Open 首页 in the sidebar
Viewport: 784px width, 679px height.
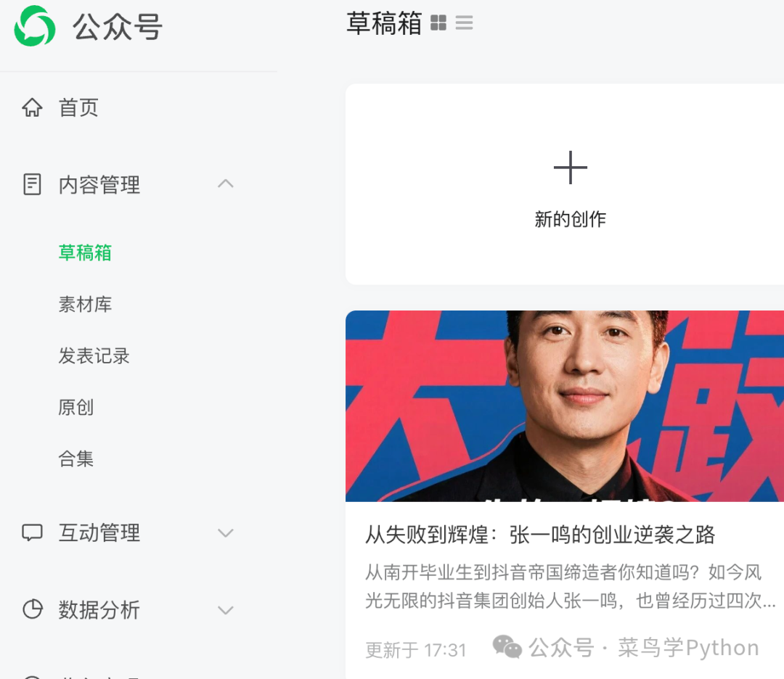pos(78,108)
